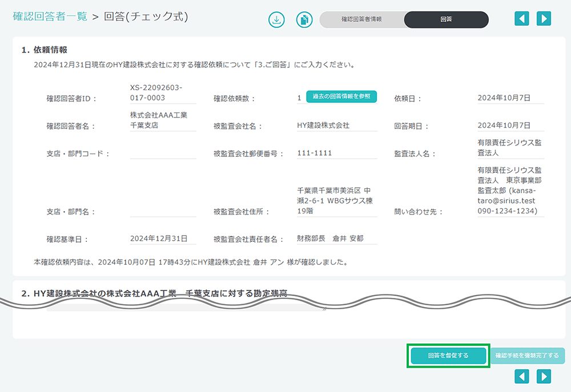The image size is (571, 392).
Task: Click the empty 支店・部門コード field
Action: [163, 153]
